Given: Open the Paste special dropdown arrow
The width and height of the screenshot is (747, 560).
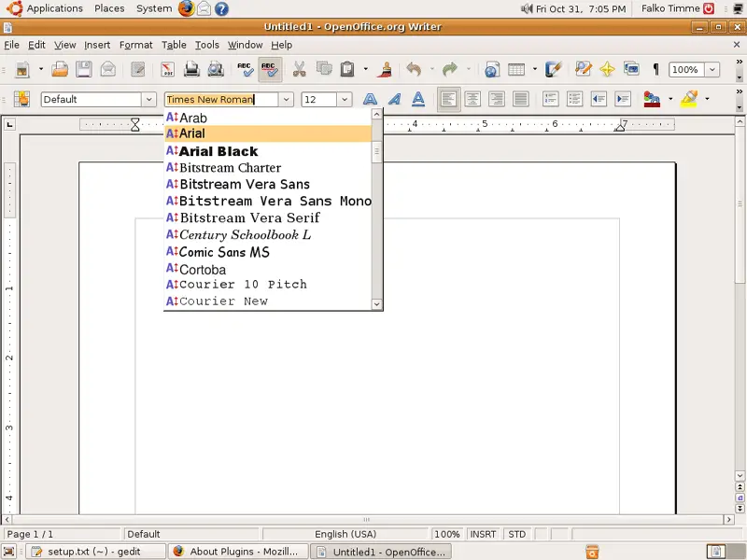Looking at the screenshot, I should 365,69.
